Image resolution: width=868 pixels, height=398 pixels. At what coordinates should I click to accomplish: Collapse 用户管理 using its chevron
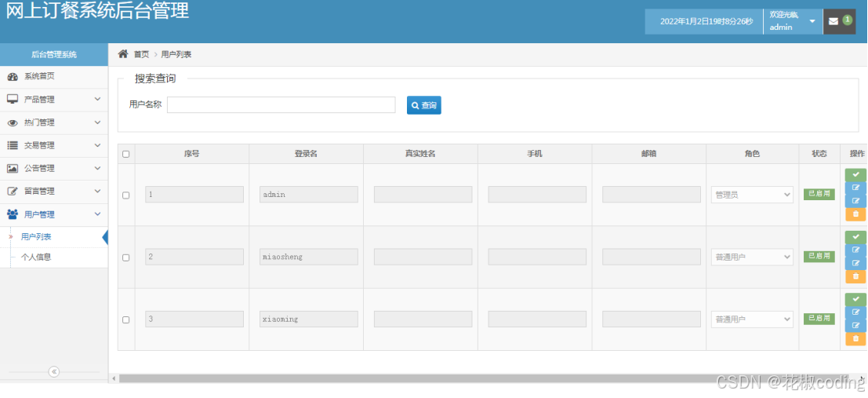pyautogui.click(x=97, y=214)
